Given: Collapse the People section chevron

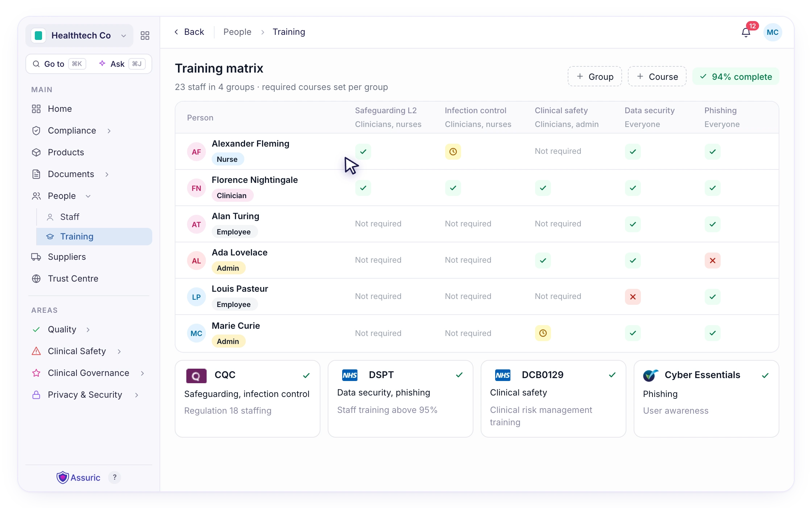Looking at the screenshot, I should [x=88, y=196].
